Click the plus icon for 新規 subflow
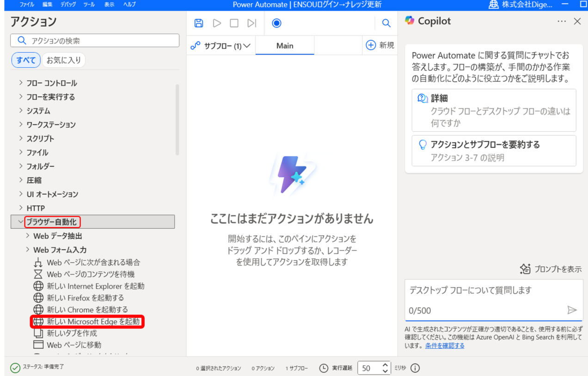This screenshot has width=588, height=376. click(x=371, y=45)
